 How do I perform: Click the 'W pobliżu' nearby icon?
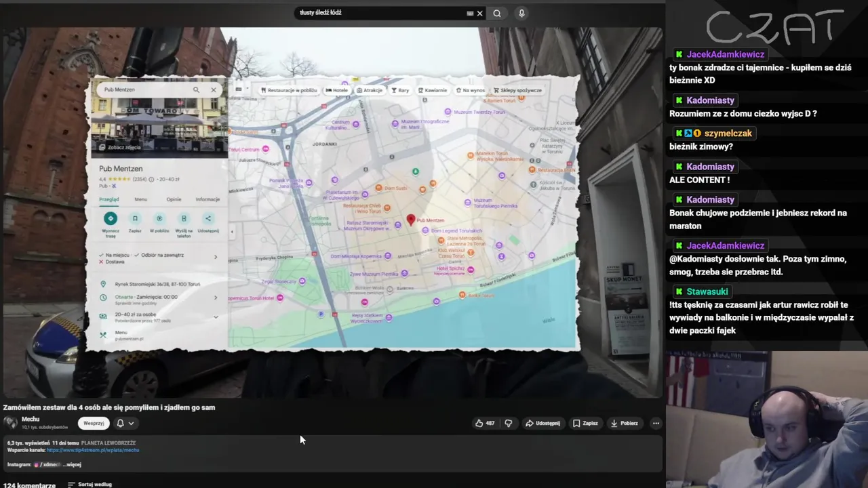coord(159,218)
